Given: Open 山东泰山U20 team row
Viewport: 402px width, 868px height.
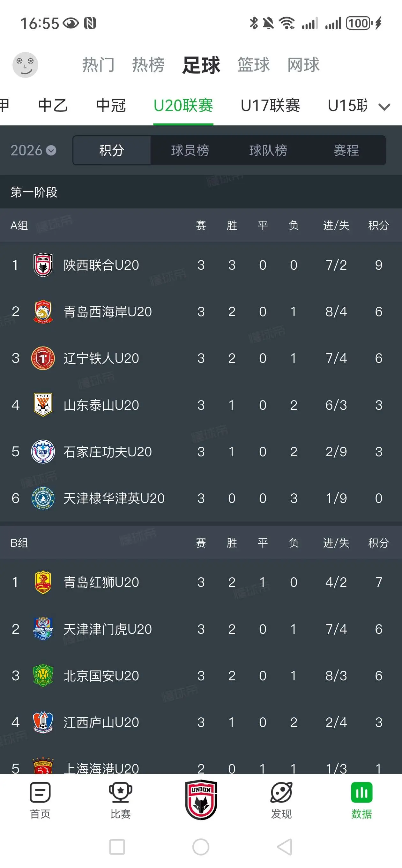Looking at the screenshot, I should [x=201, y=405].
